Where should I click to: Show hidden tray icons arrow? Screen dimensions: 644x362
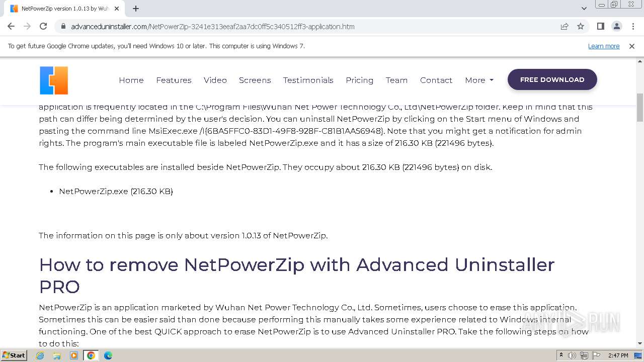pos(561,355)
